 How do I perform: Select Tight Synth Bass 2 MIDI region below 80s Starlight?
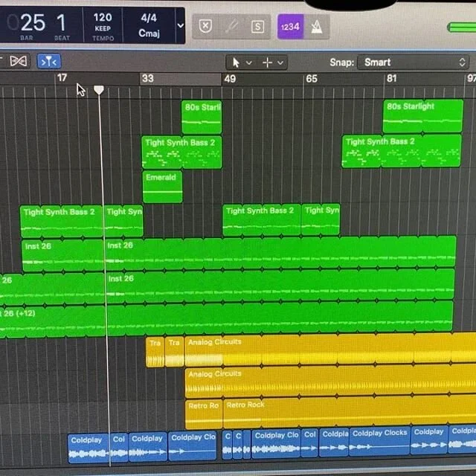tap(402, 151)
